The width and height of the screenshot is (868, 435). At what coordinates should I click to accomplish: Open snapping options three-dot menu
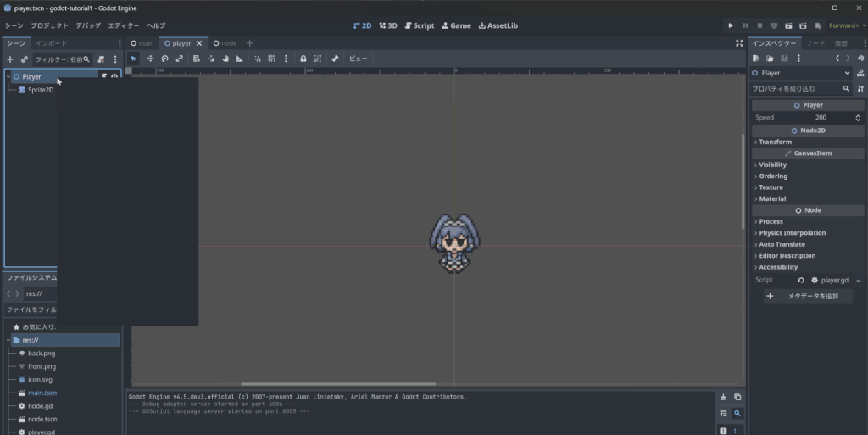click(x=286, y=59)
